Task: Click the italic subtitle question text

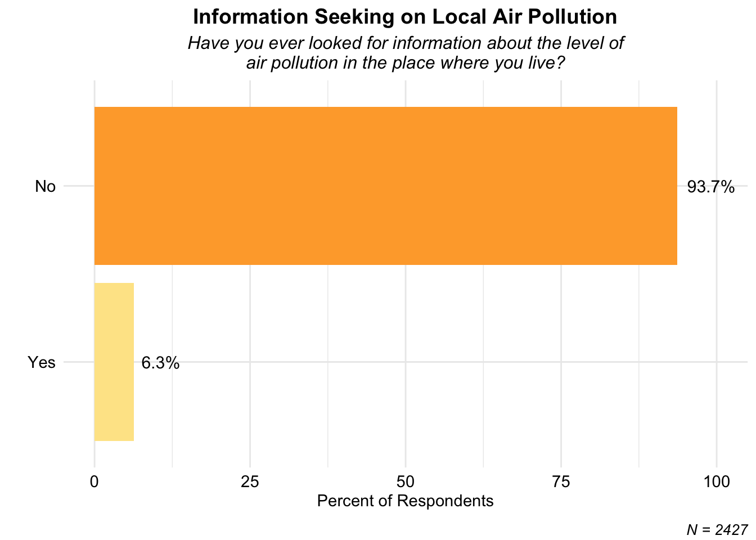Action: click(x=406, y=53)
